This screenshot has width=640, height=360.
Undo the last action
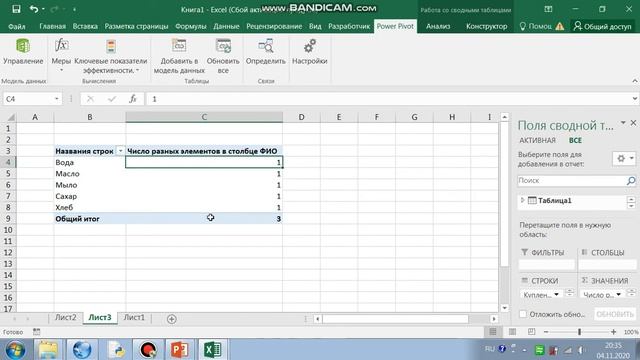click(x=34, y=9)
